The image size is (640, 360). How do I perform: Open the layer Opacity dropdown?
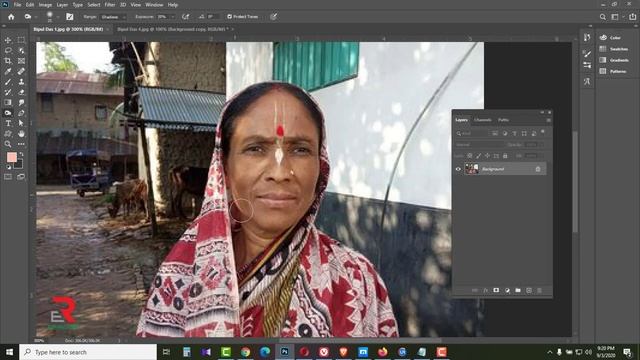coord(542,144)
